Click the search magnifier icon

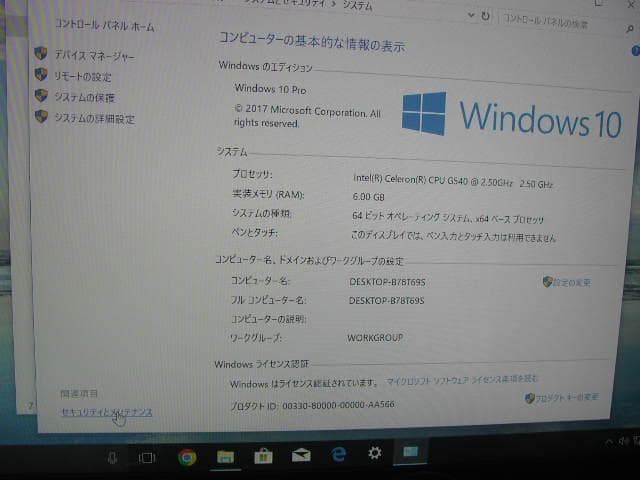[x=630, y=29]
